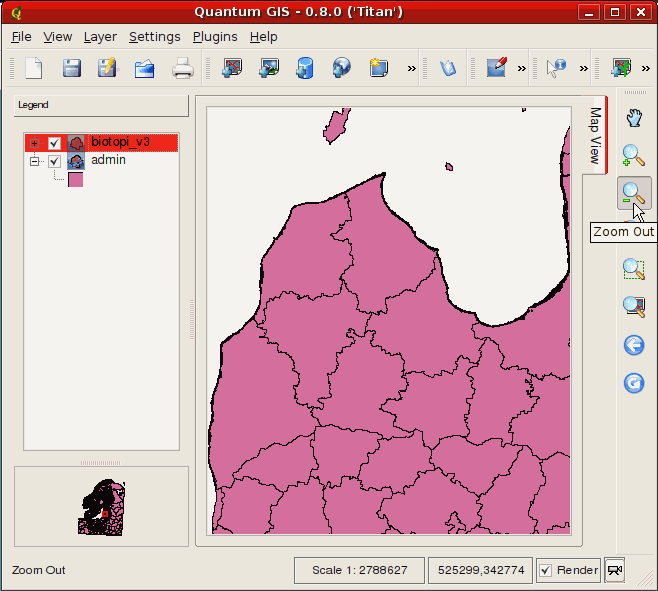Screen dimensions: 658x591
Task: Click the Zoom Out status bar message
Action: pyautogui.click(x=39, y=570)
